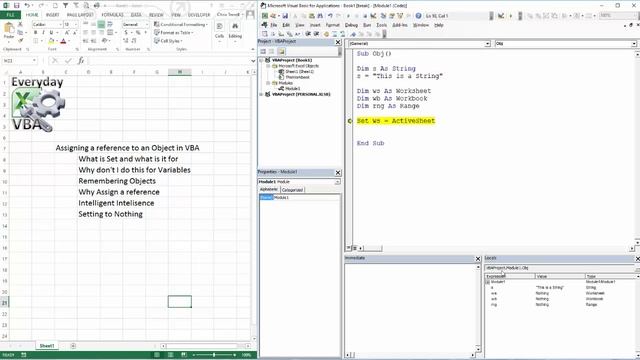Click the red font color swatch
The width and height of the screenshot is (640, 360).
pos(63,41)
